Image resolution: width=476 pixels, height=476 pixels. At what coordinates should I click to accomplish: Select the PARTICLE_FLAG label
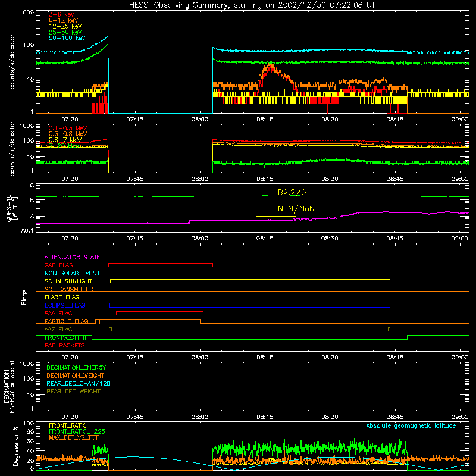67,321
